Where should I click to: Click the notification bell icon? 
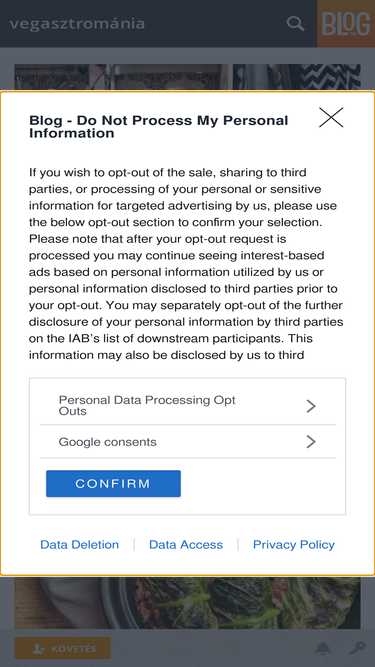coord(323,648)
